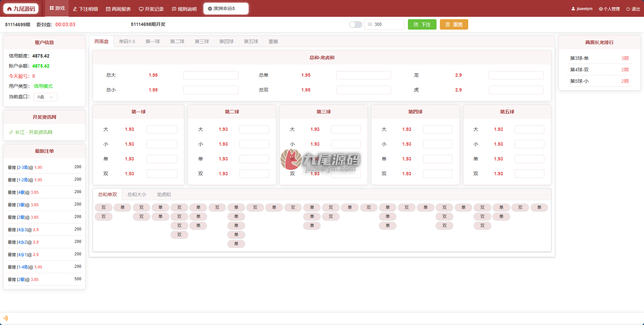Click the 虎 bet input field
This screenshot has width=644, height=325.
click(516, 90)
